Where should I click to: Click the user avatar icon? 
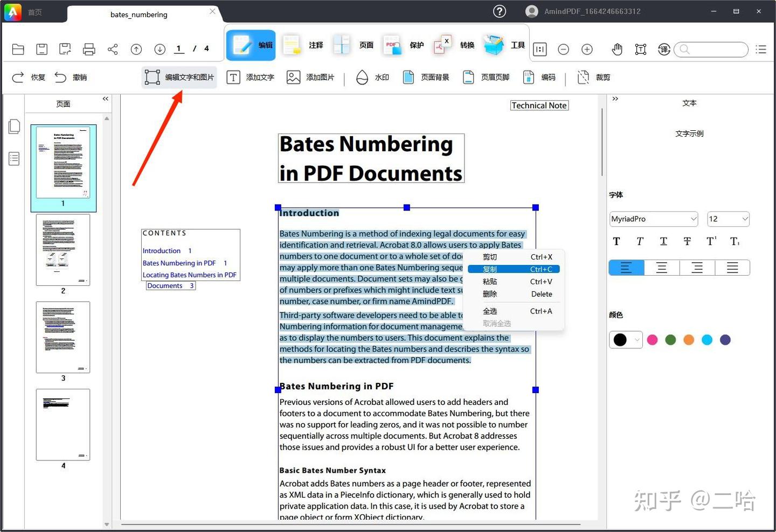point(532,11)
